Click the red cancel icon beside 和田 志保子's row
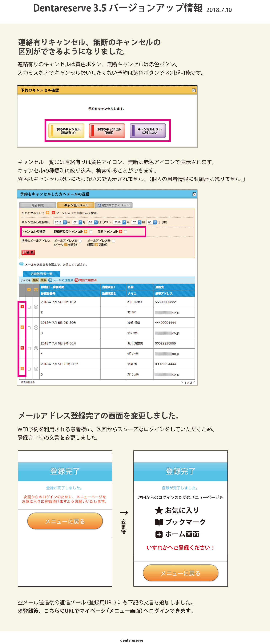270x644 pixels. (x=22, y=307)
